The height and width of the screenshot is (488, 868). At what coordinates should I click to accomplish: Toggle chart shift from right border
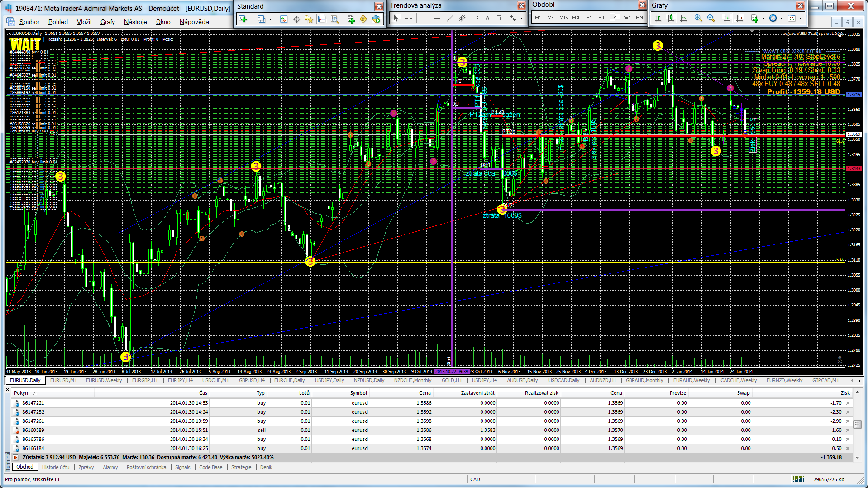pos(739,18)
